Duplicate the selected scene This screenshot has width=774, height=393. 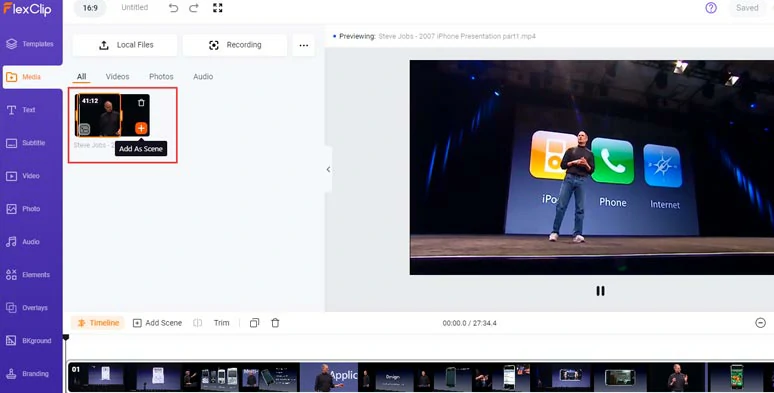pos(254,323)
